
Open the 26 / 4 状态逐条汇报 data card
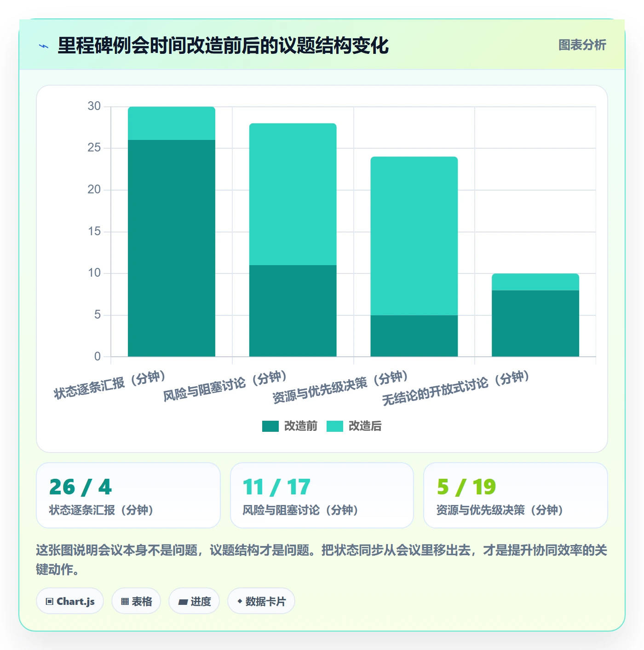tap(128, 495)
